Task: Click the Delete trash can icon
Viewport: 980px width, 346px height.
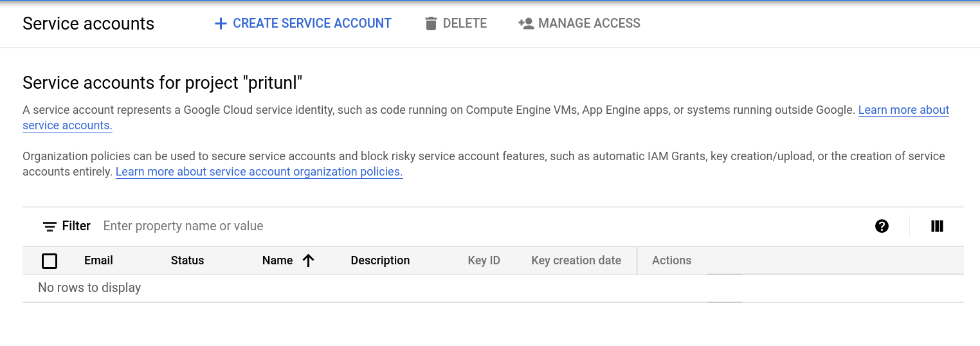Action: pyautogui.click(x=431, y=24)
